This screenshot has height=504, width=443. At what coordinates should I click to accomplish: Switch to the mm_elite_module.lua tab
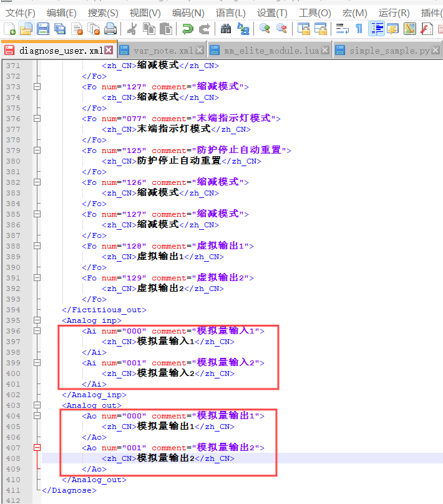268,51
